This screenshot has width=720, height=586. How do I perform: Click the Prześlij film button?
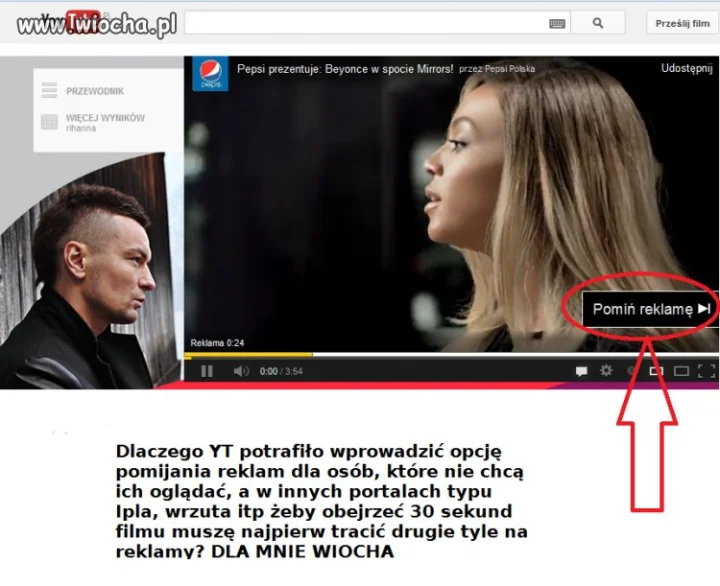tap(683, 23)
